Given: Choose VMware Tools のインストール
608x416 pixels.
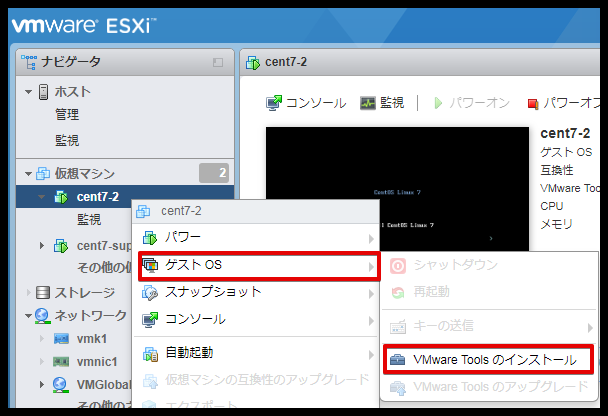Looking at the screenshot, I should coord(489,360).
